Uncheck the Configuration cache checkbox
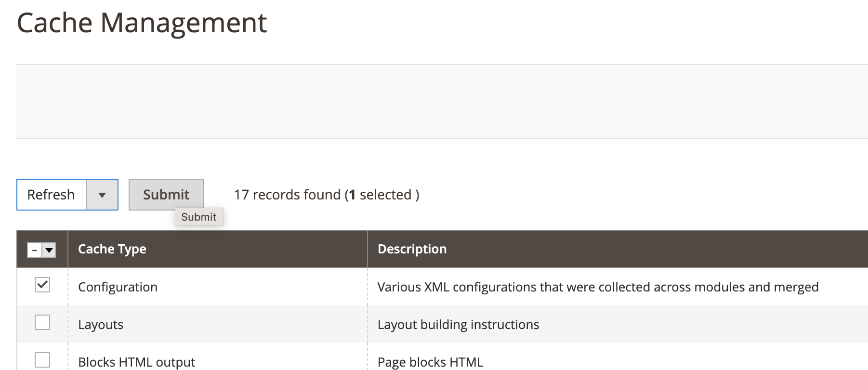Viewport: 868px width, 370px height. (42, 285)
